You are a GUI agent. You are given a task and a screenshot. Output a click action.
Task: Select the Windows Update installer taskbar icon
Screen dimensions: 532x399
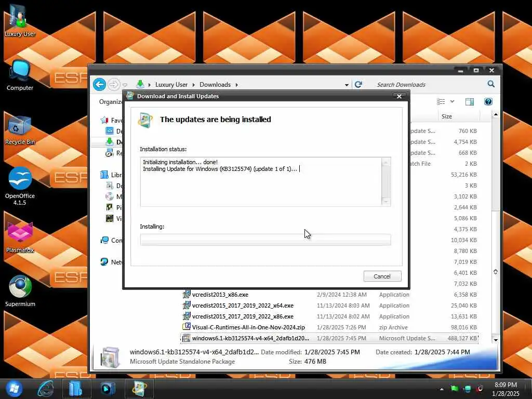(x=139, y=389)
